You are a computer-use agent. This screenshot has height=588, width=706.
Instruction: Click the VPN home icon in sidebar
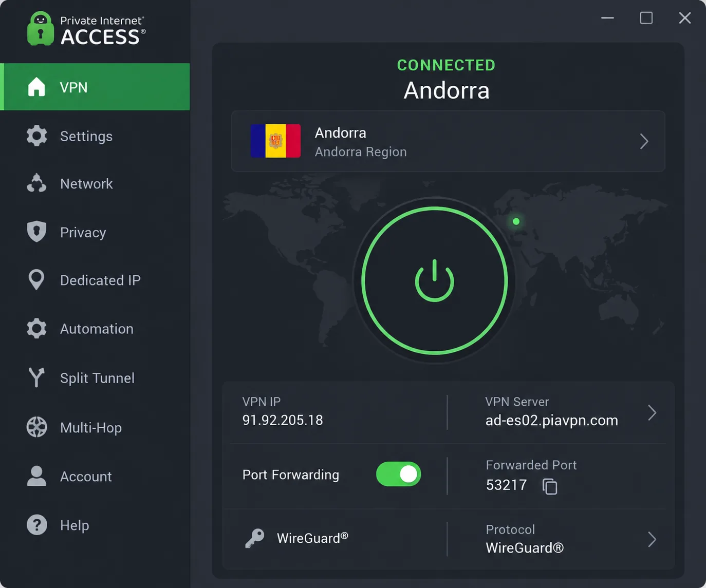click(x=36, y=87)
